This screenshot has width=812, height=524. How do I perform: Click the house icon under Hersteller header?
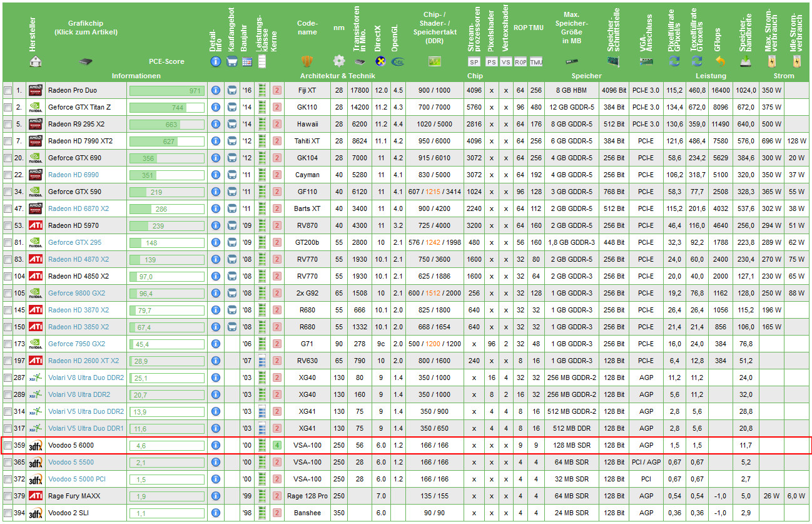36,61
